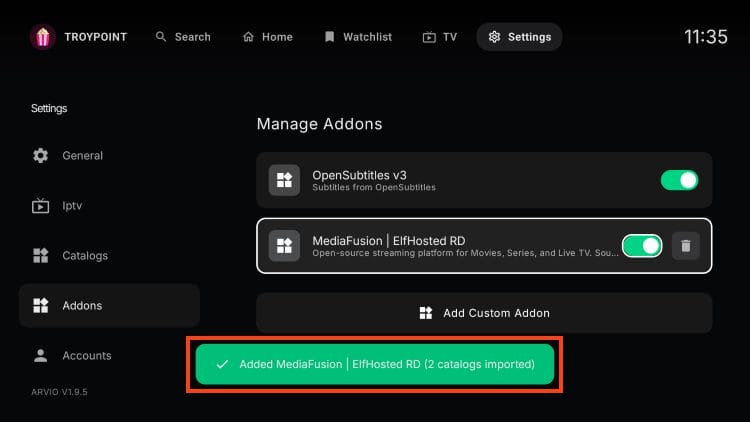Open General settings in sidebar
Image resolution: width=750 pixels, height=422 pixels.
[x=109, y=155]
